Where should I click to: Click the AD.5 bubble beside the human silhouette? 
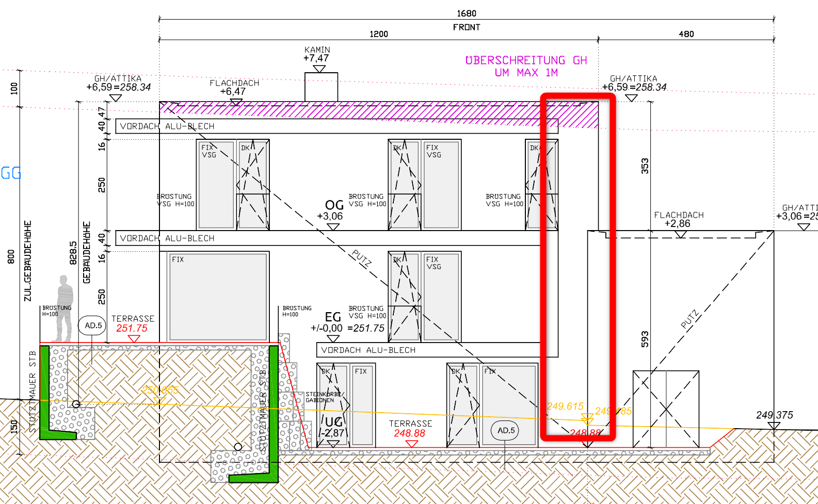(x=93, y=326)
